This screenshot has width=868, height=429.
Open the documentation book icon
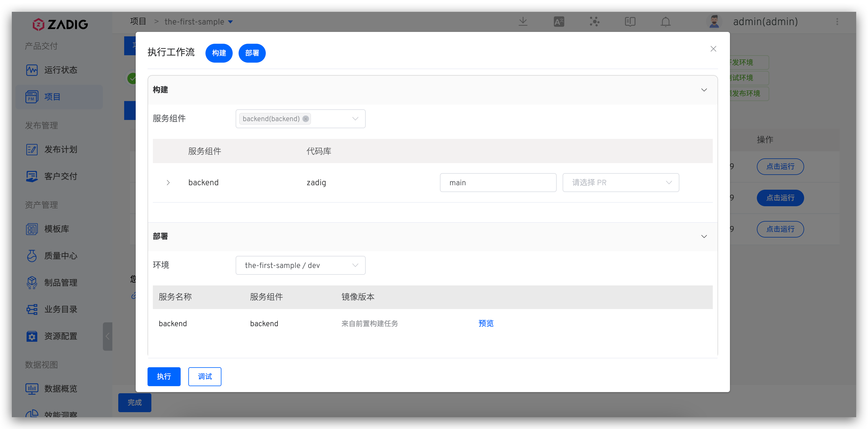630,22
